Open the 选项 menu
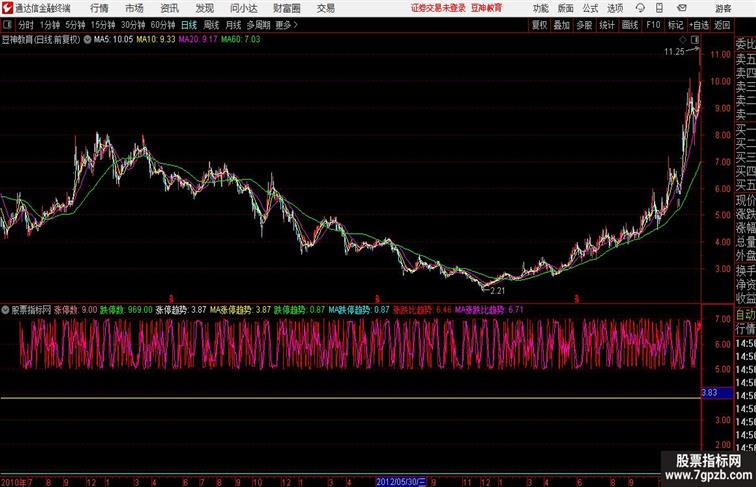This screenshot has width=756, height=487. 615,8
